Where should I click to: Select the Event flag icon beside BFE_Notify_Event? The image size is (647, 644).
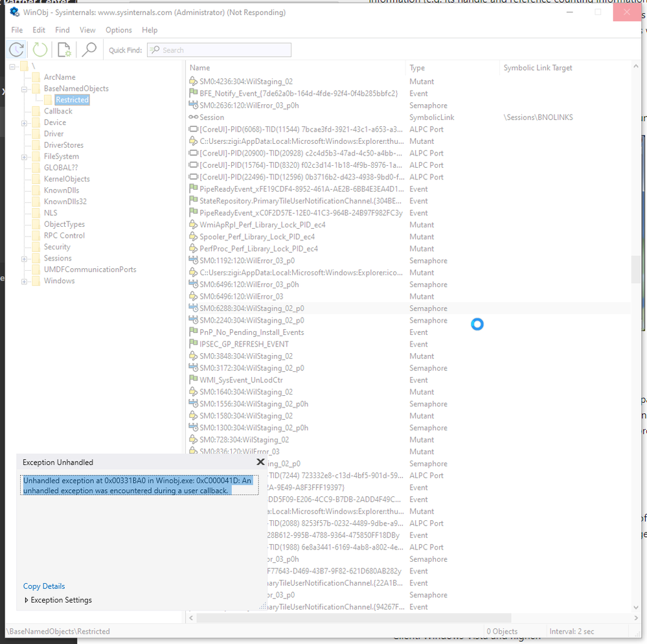click(193, 93)
